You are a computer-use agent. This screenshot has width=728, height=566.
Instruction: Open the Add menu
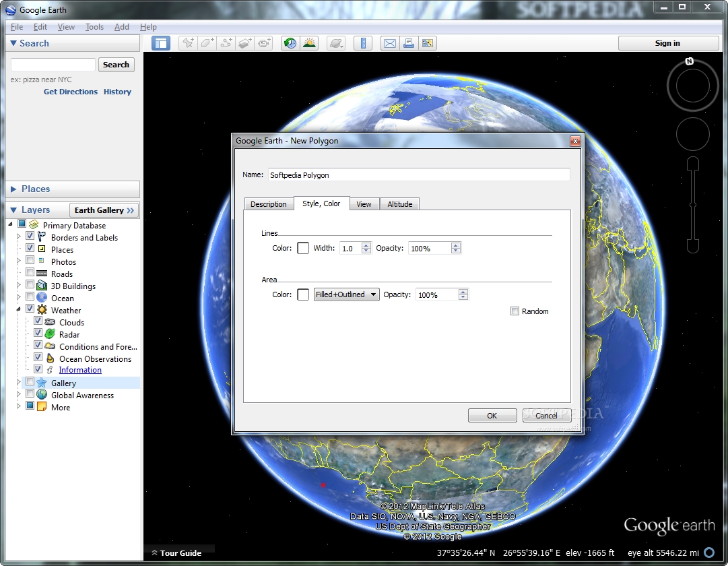coord(122,27)
